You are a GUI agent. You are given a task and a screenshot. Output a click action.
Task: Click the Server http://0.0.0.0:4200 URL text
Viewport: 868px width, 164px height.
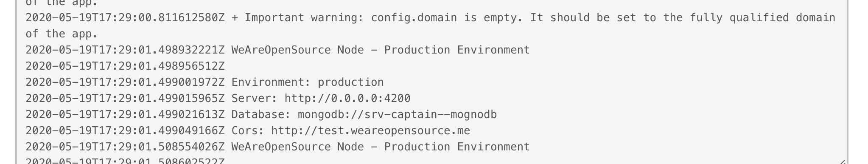pos(347,99)
